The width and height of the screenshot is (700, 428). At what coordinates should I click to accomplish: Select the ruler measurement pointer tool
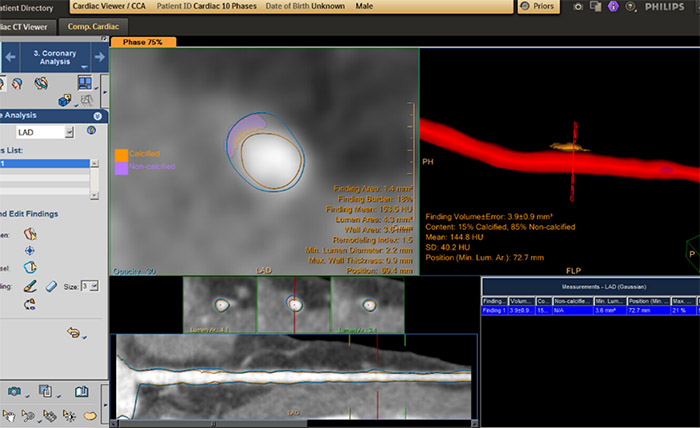coord(49,416)
